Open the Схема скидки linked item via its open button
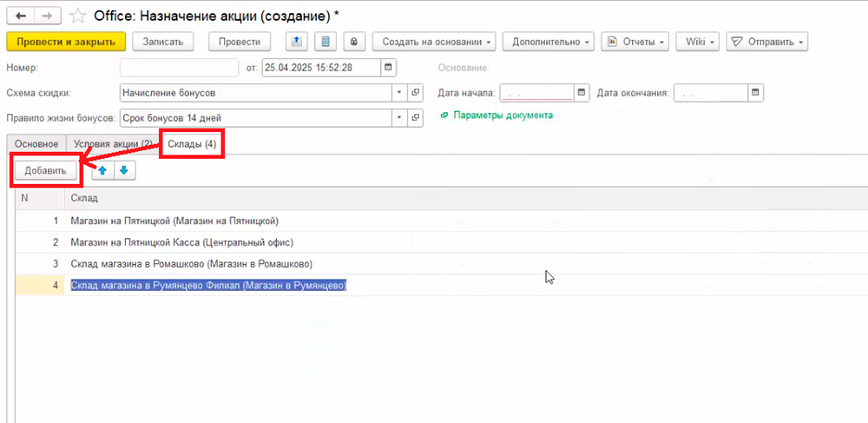Viewport: 868px width, 423px height. [x=415, y=93]
